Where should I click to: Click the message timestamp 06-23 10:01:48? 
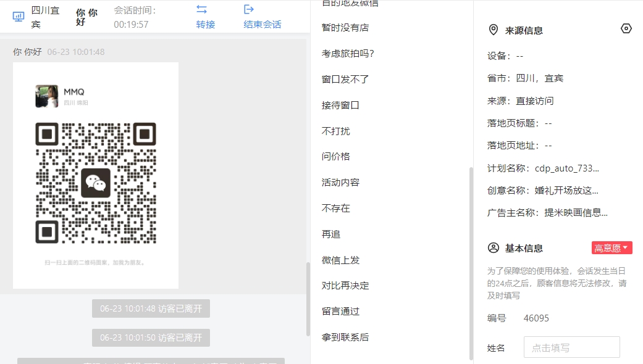76,52
